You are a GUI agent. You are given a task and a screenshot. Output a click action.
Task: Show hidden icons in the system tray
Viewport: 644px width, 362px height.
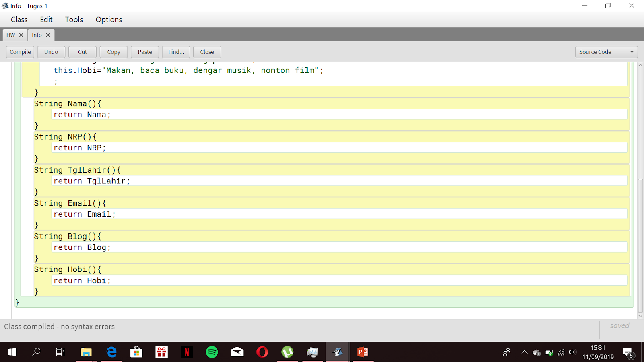pyautogui.click(x=524, y=352)
